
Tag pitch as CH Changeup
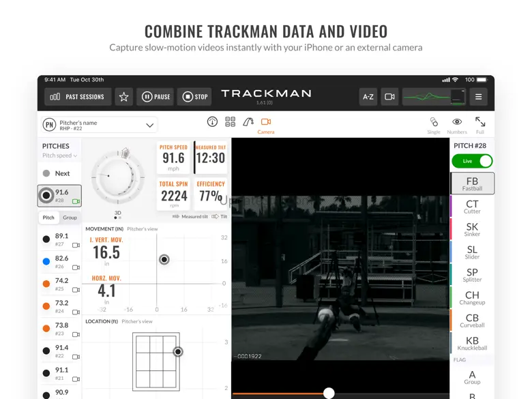click(472, 297)
